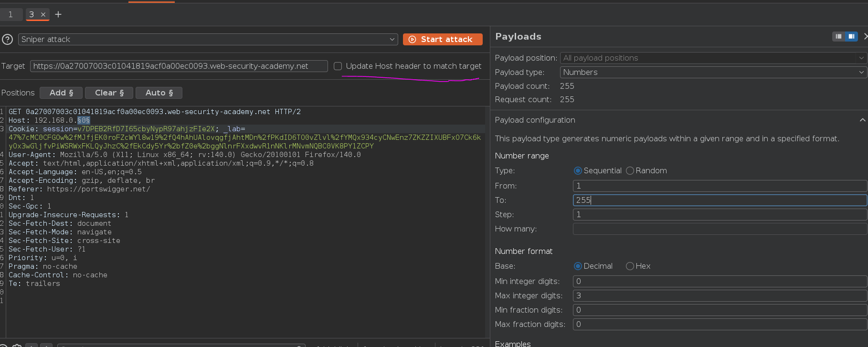Focus the Target URL field
This screenshot has height=347, width=868.
click(179, 66)
